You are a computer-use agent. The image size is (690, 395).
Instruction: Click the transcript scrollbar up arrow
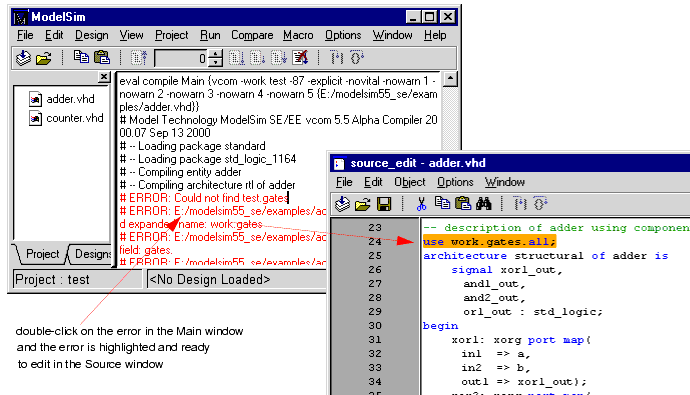click(x=450, y=79)
